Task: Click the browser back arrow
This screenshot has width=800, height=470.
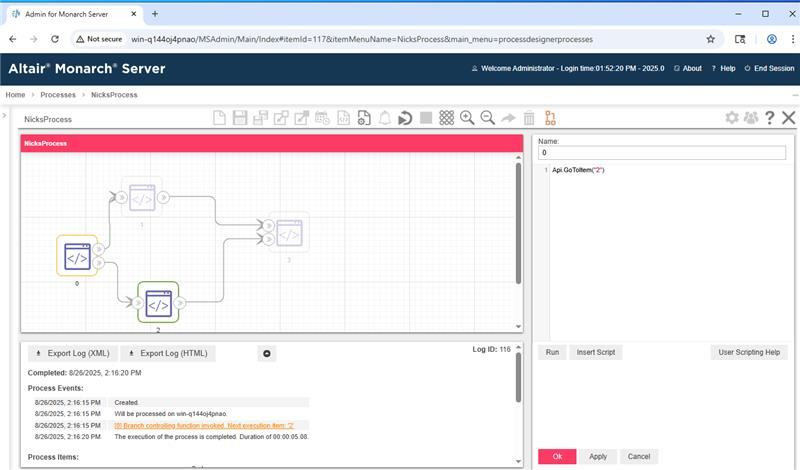Action: click(x=13, y=39)
